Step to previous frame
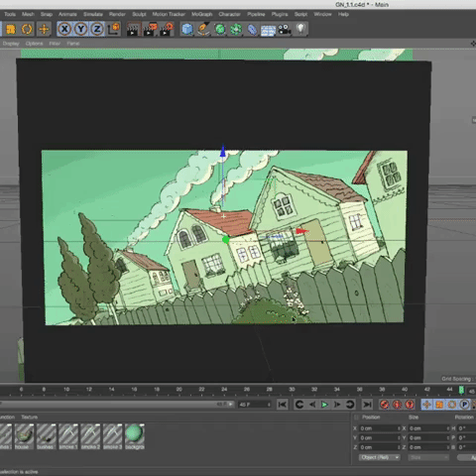This screenshot has width=476, height=476. click(312, 405)
